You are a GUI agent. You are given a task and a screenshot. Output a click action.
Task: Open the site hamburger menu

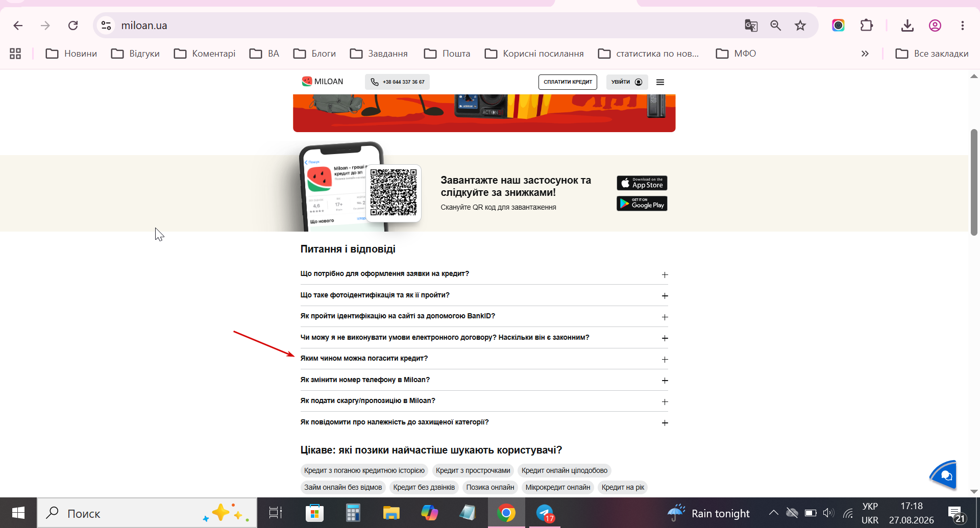660,82
